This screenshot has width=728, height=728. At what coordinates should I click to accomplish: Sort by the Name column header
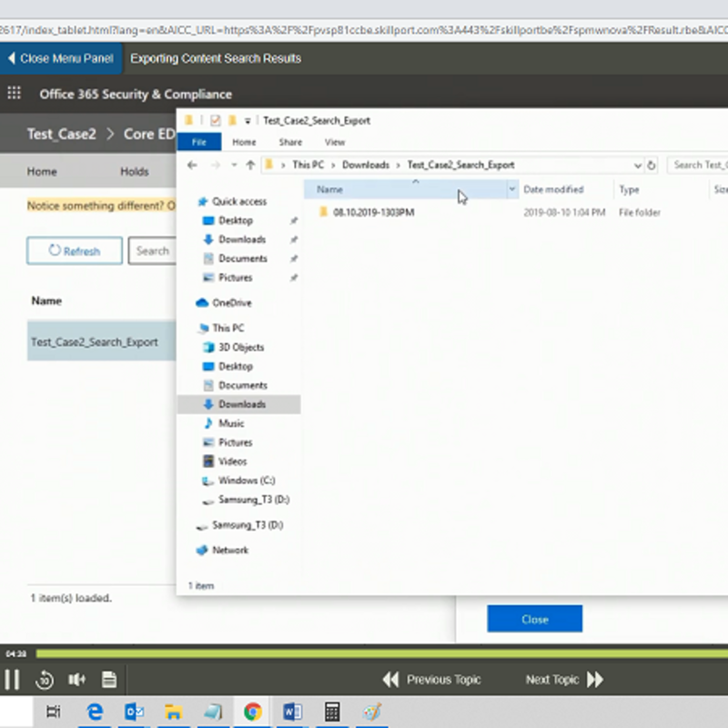click(406, 189)
